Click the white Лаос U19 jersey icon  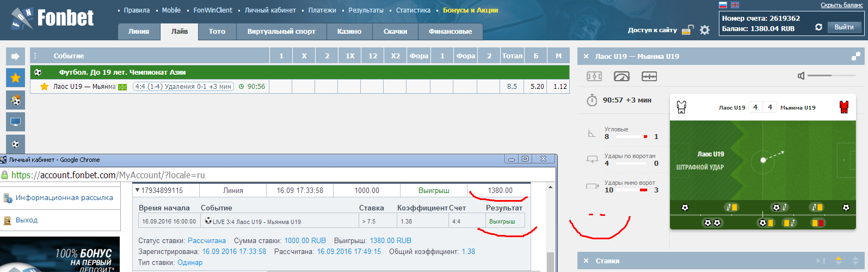click(x=681, y=107)
